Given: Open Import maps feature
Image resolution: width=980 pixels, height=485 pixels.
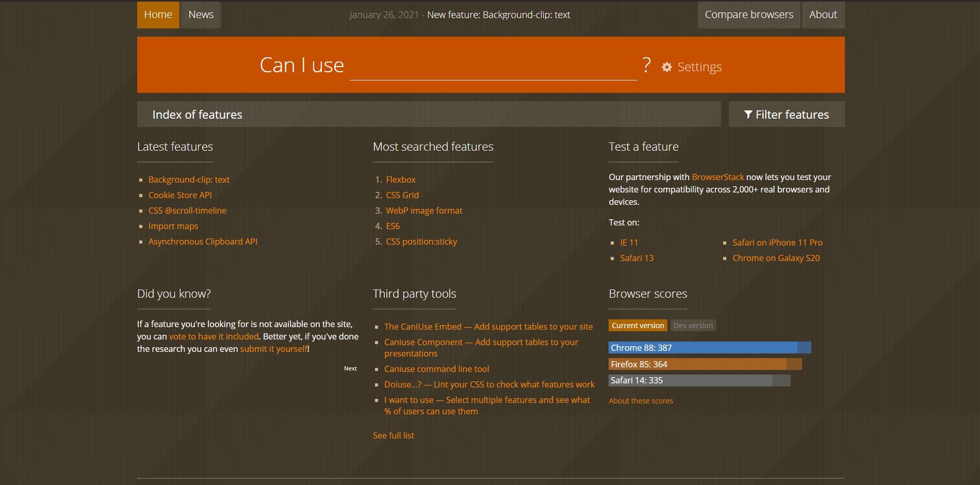Looking at the screenshot, I should pos(173,226).
